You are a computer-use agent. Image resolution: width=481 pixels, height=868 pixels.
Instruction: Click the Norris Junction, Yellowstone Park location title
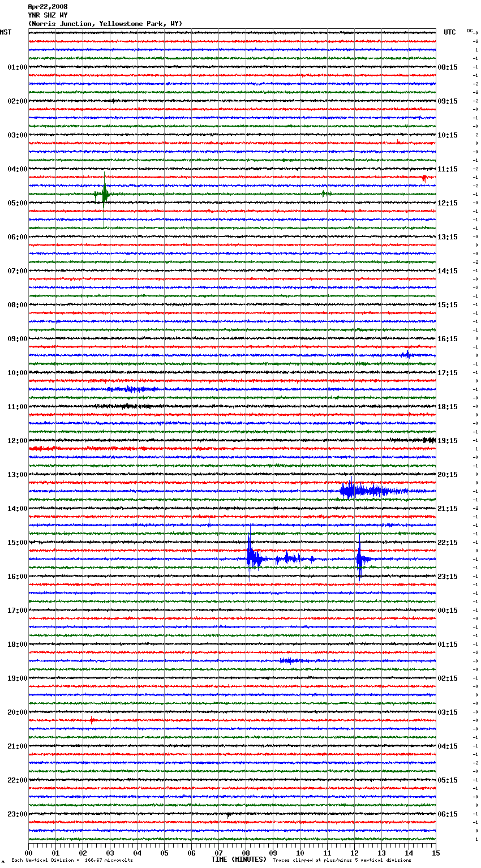point(105,24)
